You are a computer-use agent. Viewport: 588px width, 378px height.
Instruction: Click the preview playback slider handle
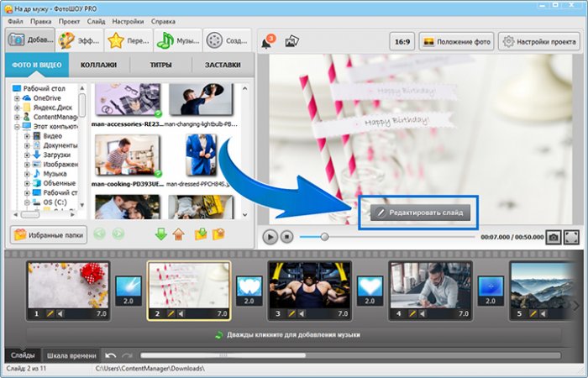coord(325,237)
